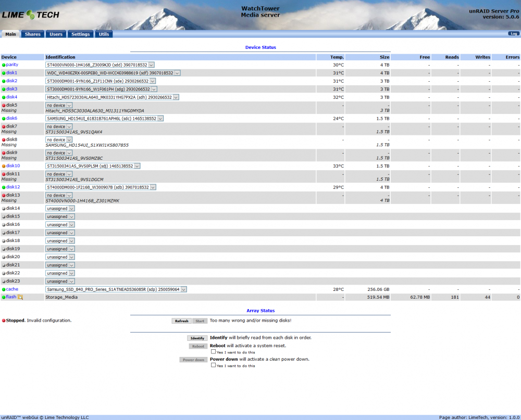Open the disk14 unassigned dropdown
Screen dimensions: 521x420
(60, 209)
